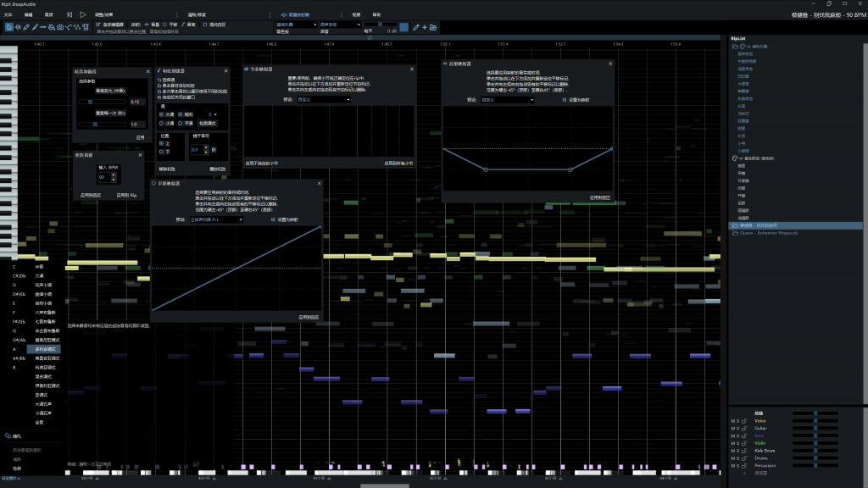
Task: Open the 调配/效果 menu
Action: [103, 15]
